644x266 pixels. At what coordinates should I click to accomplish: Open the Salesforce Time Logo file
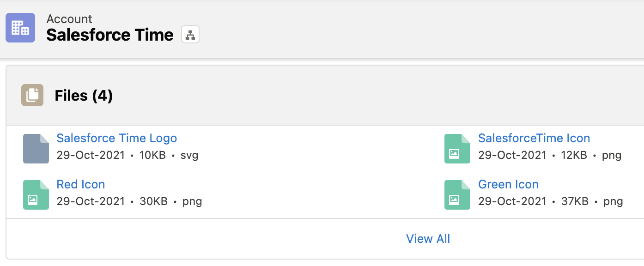point(116,138)
